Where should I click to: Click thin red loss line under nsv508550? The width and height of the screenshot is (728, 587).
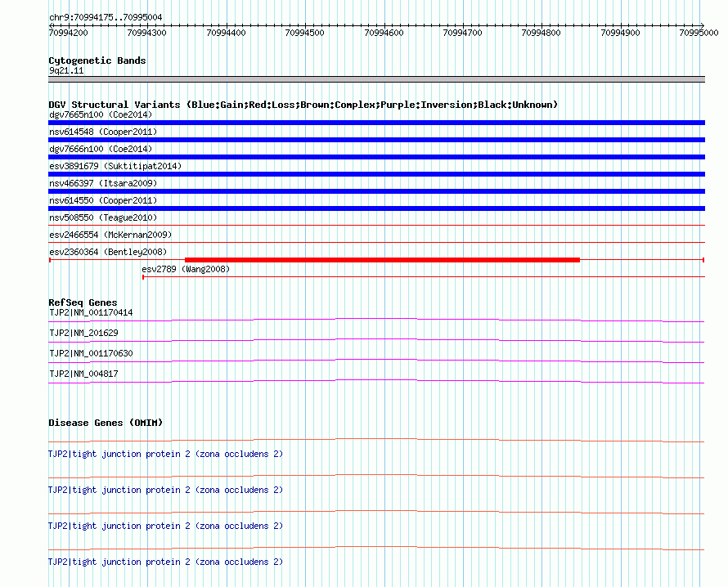point(376,226)
